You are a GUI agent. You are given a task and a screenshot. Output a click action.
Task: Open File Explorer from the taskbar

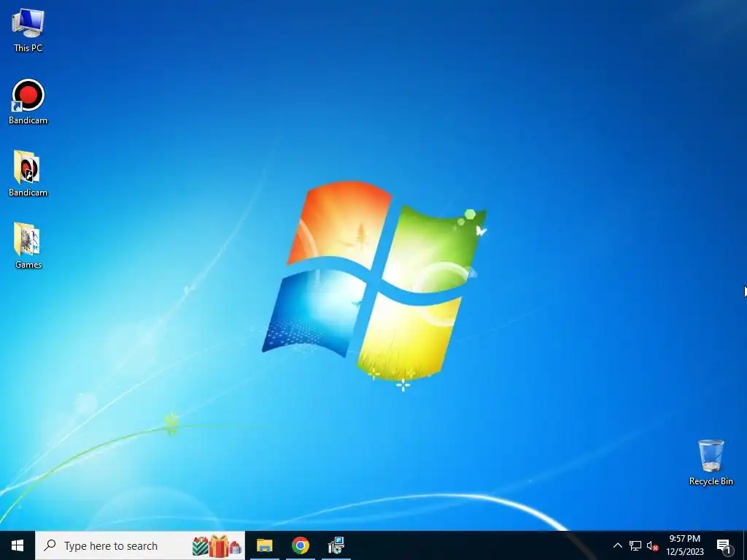click(264, 545)
